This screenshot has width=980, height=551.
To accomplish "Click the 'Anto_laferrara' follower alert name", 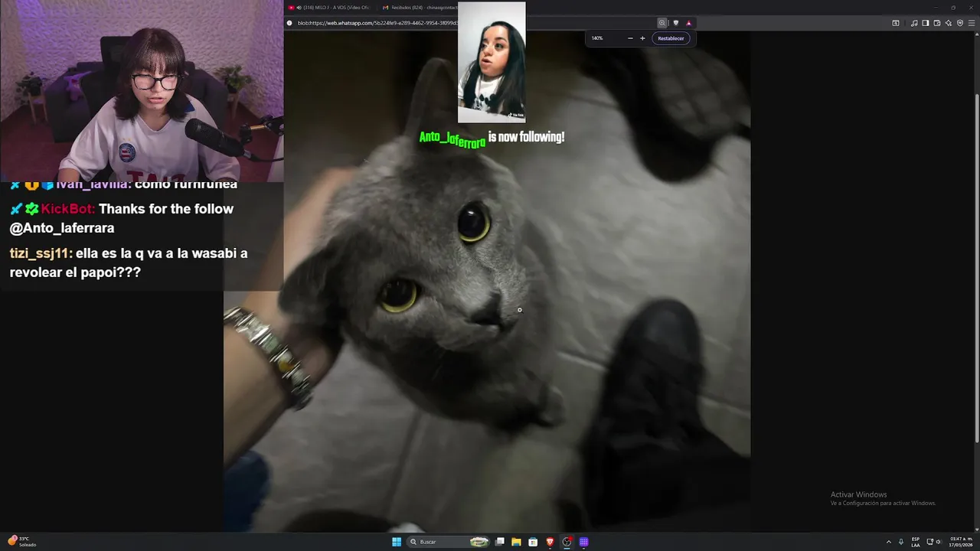I will point(452,139).
